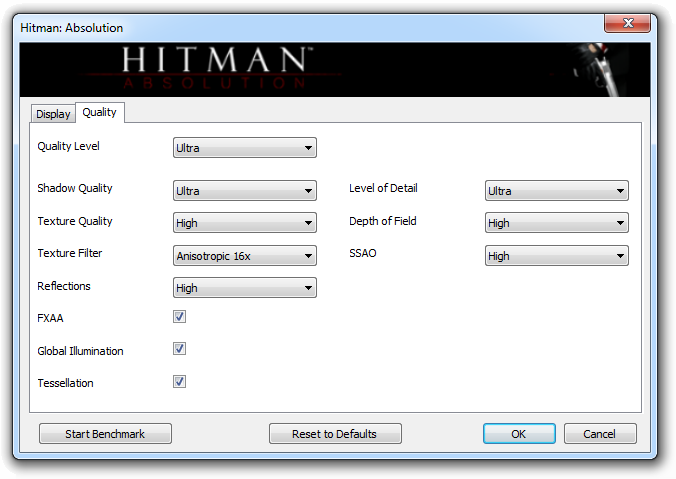Open the Depth of Field dropdown
This screenshot has height=479, width=676.
pos(557,223)
